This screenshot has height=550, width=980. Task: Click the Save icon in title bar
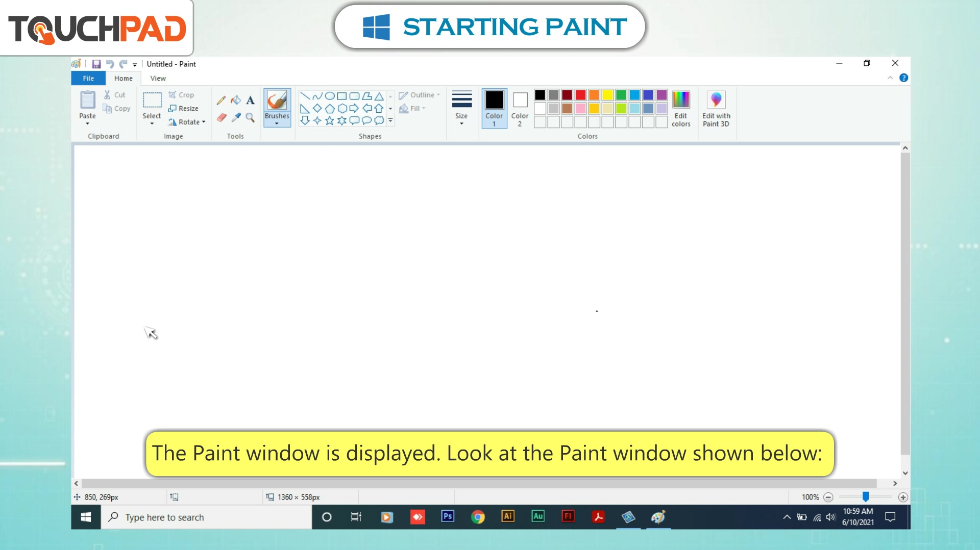coord(96,64)
